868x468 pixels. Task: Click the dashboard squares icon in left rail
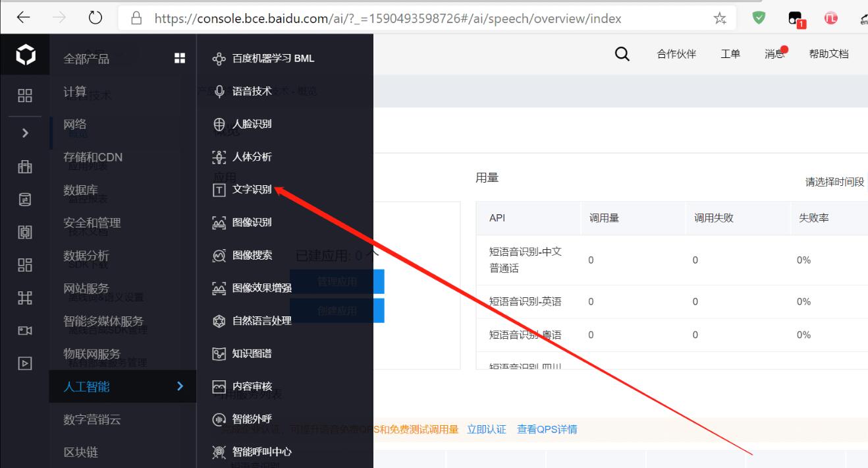coord(24,95)
